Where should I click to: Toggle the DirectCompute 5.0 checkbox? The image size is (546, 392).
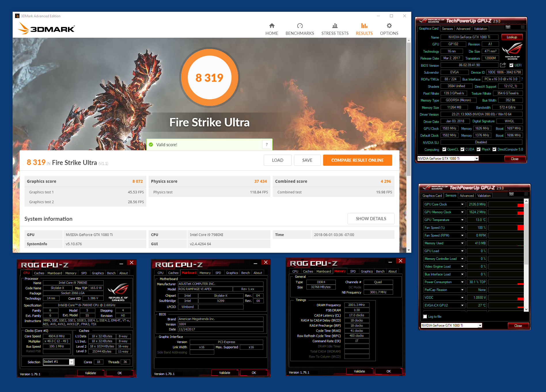coord(494,149)
